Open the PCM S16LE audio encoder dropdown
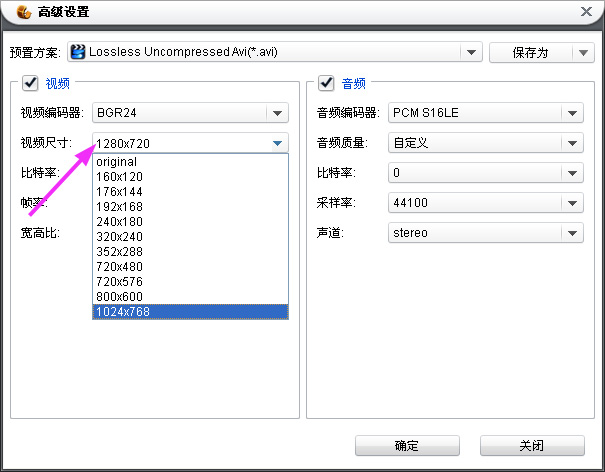This screenshot has width=605, height=472. pos(572,113)
